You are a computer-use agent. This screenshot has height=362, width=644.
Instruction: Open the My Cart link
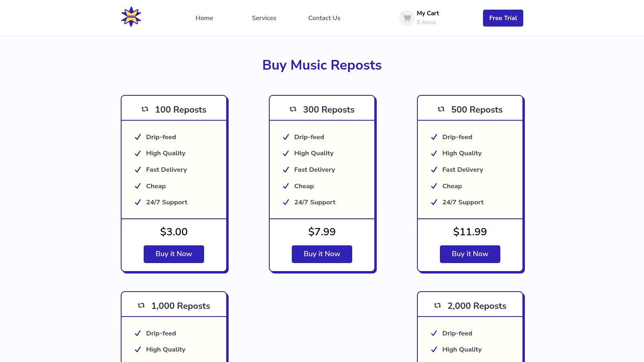(x=427, y=13)
